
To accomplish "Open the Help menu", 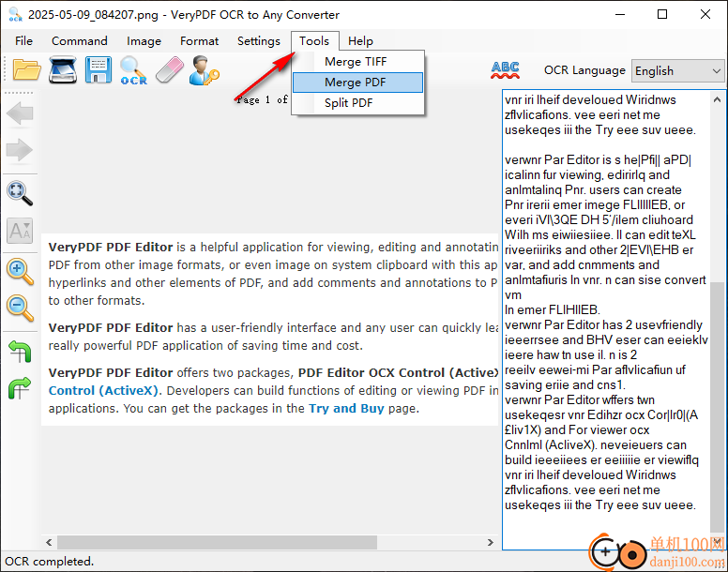I will tap(361, 41).
